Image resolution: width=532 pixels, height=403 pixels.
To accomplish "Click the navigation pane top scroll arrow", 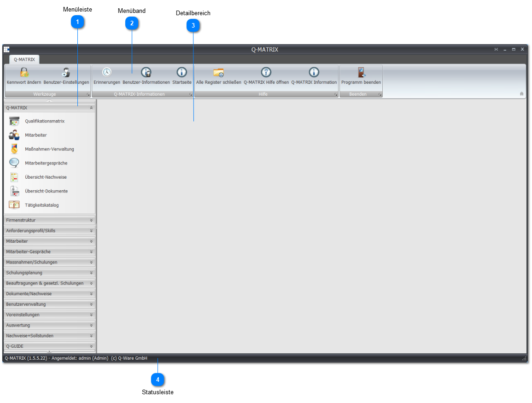I will 50,101.
